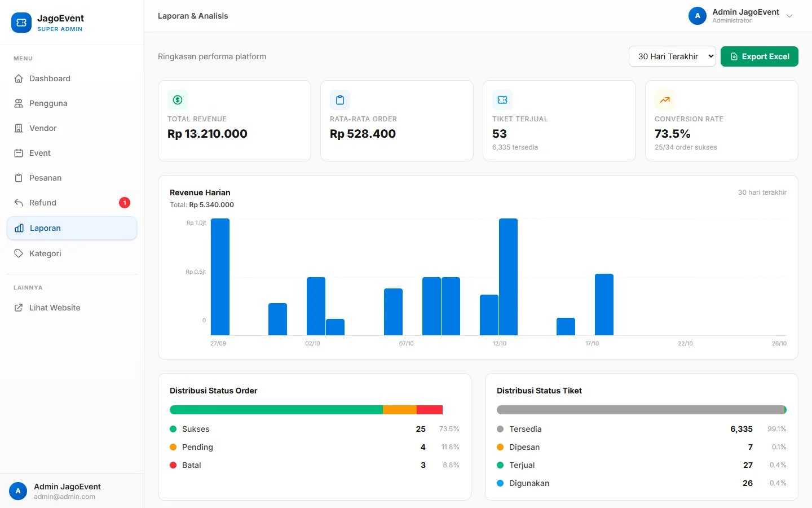
Task: Select the Kategori menu item
Action: pyautogui.click(x=72, y=253)
